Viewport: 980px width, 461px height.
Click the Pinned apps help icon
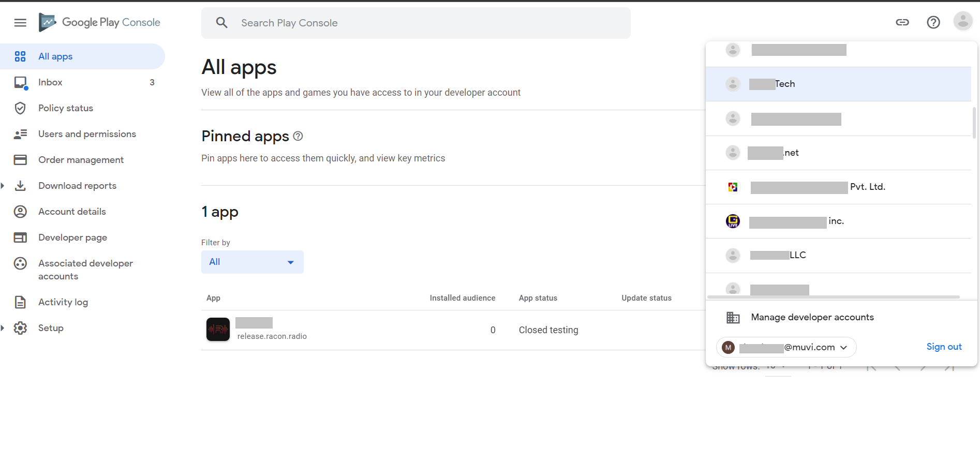click(x=298, y=136)
